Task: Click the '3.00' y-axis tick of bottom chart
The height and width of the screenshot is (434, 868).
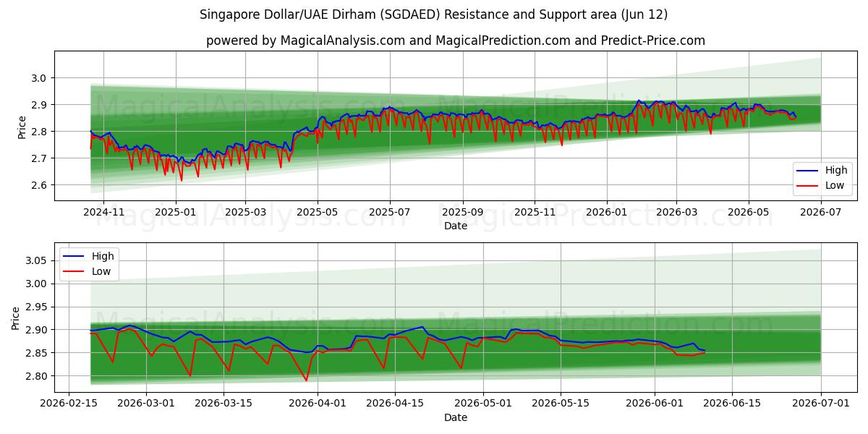Action: point(38,284)
